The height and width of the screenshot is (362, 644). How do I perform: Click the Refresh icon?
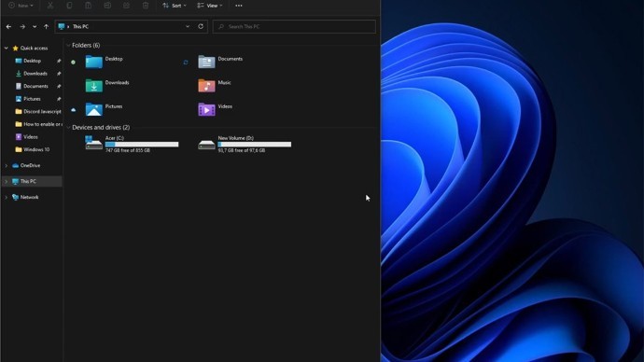coord(201,27)
